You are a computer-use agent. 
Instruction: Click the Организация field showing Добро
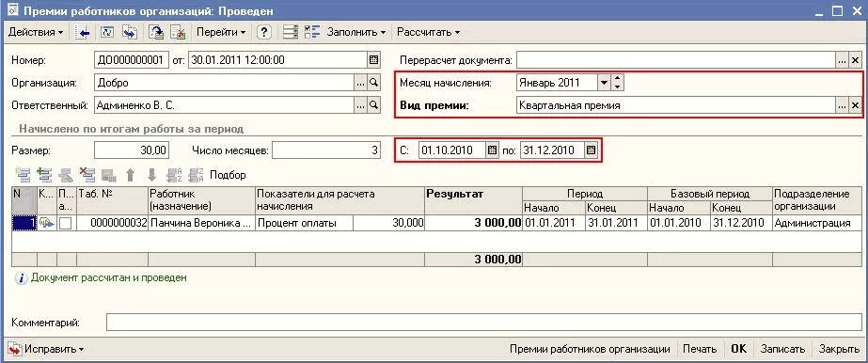point(224,83)
